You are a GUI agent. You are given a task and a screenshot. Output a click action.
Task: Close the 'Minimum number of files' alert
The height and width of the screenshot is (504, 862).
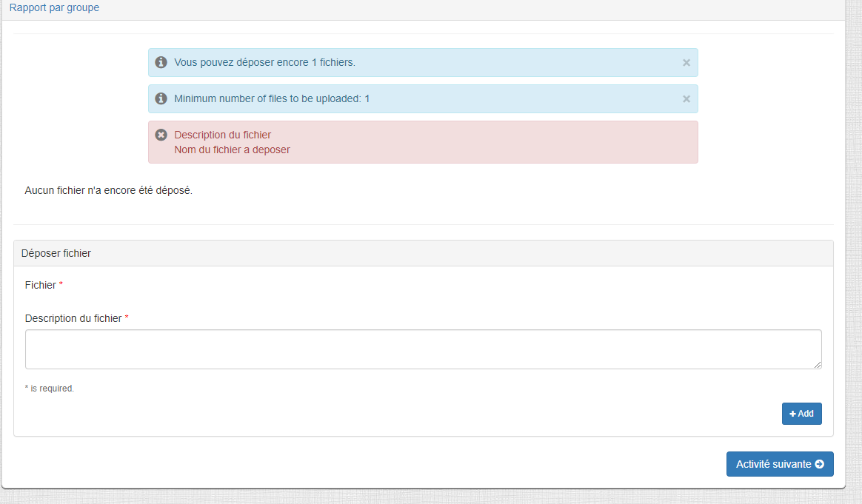(x=686, y=99)
